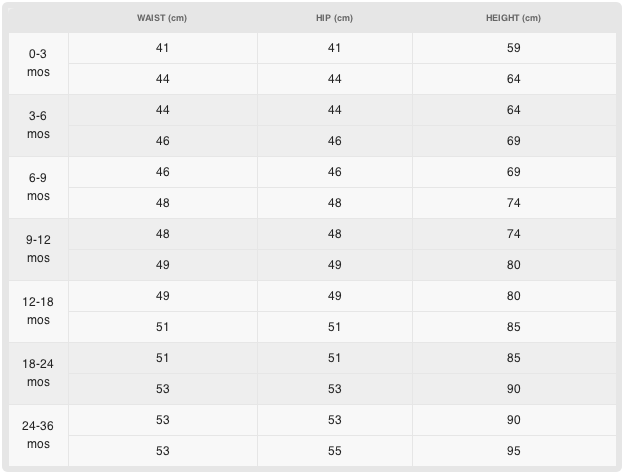Click the height value 59

[513, 48]
